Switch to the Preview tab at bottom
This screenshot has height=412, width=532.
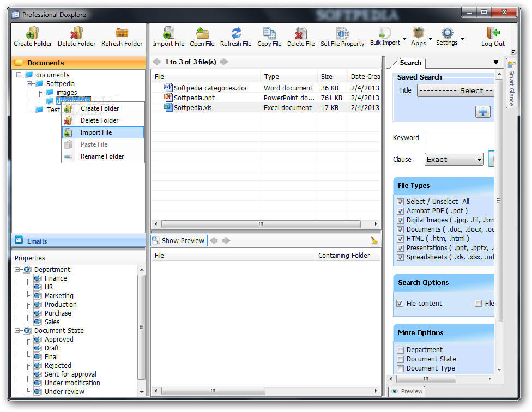pyautogui.click(x=407, y=391)
